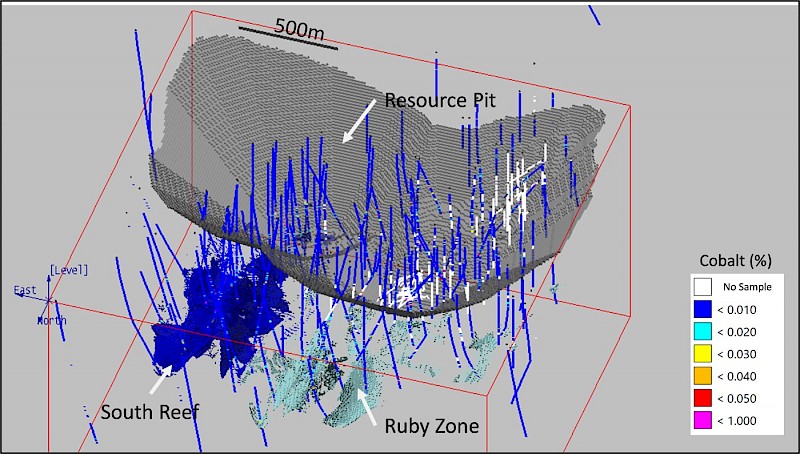Click the white No Sample legend swatch
Viewport: 800px width, 454px height.
[x=703, y=287]
